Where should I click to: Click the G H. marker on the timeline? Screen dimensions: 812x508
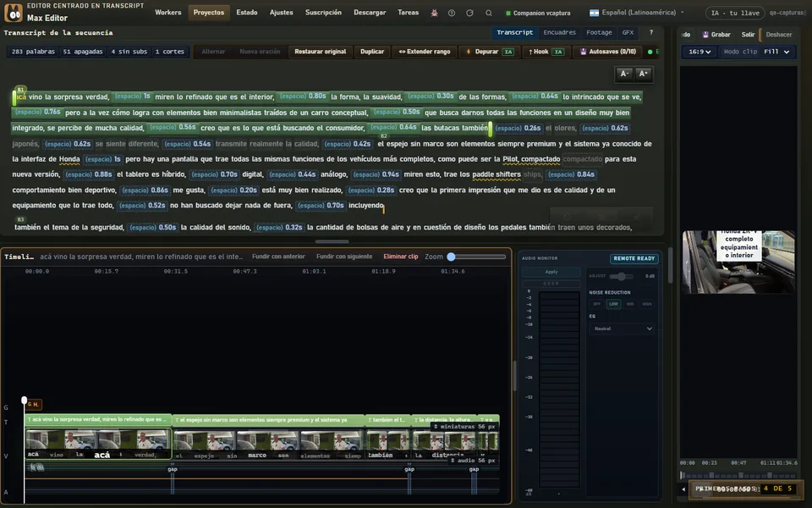click(x=33, y=405)
